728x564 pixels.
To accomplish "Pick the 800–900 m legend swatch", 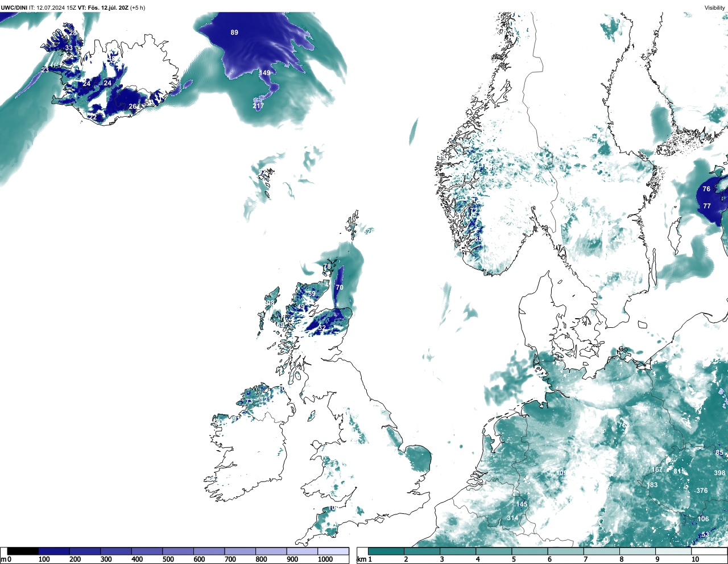I will 271,551.
